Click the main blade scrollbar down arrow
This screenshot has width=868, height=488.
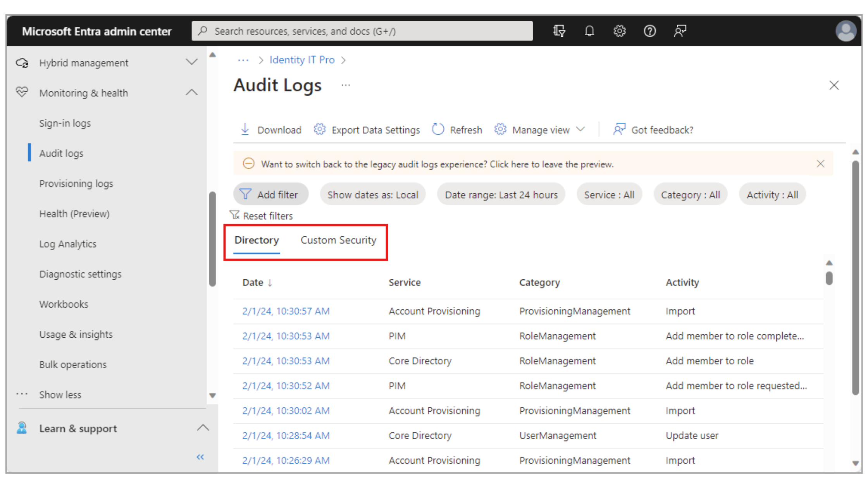click(856, 463)
